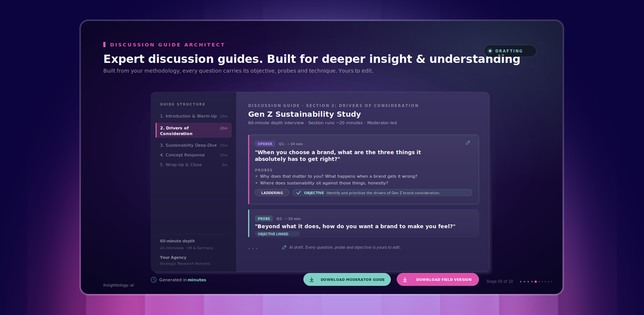Viewport: 644px width, 315px height.
Task: Click the pencil icon before the AI draft note
Action: [284, 247]
